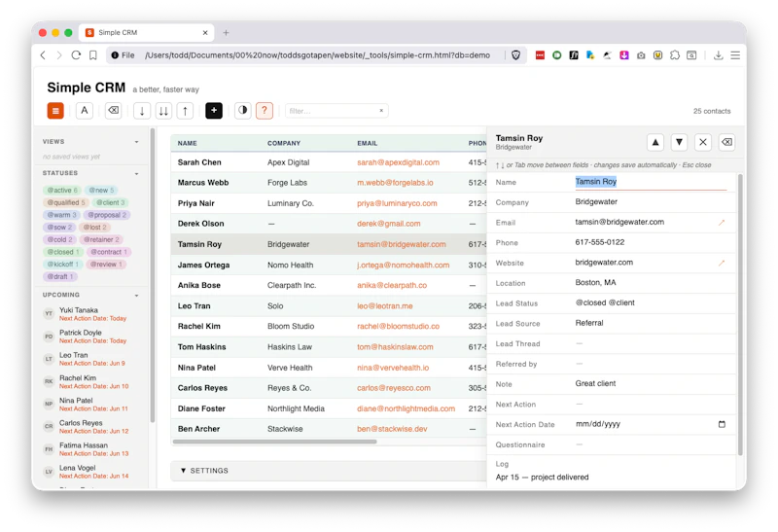This screenshot has width=778, height=532.
Task: Filter by @lost status tag
Action: [94, 228]
